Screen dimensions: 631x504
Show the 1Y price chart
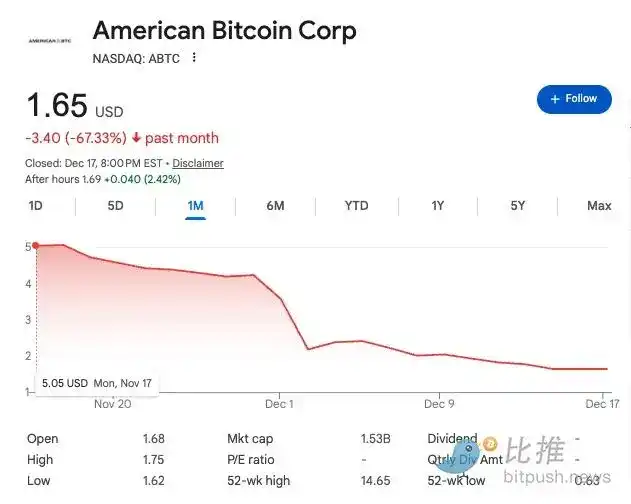coord(437,206)
